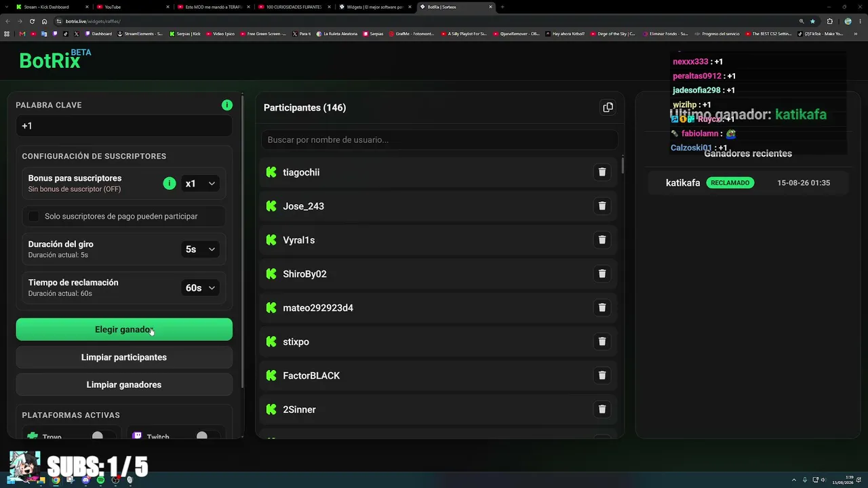Select participant name mateo292923d4
The height and width of the screenshot is (488, 868).
pos(318,308)
